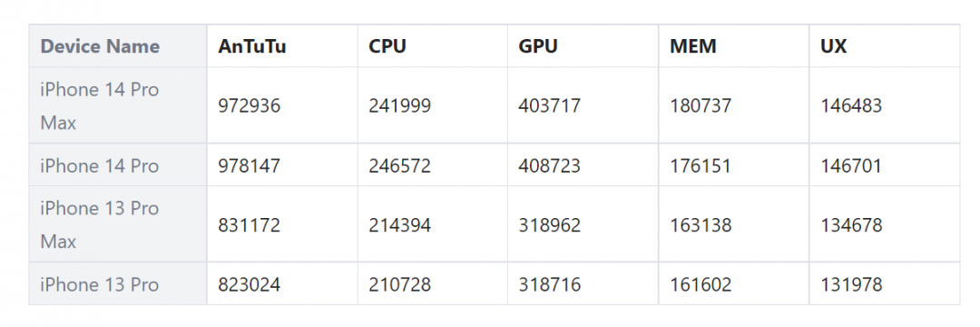Click MEM score 180737
This screenshot has height=327, width=980.
pos(701,105)
